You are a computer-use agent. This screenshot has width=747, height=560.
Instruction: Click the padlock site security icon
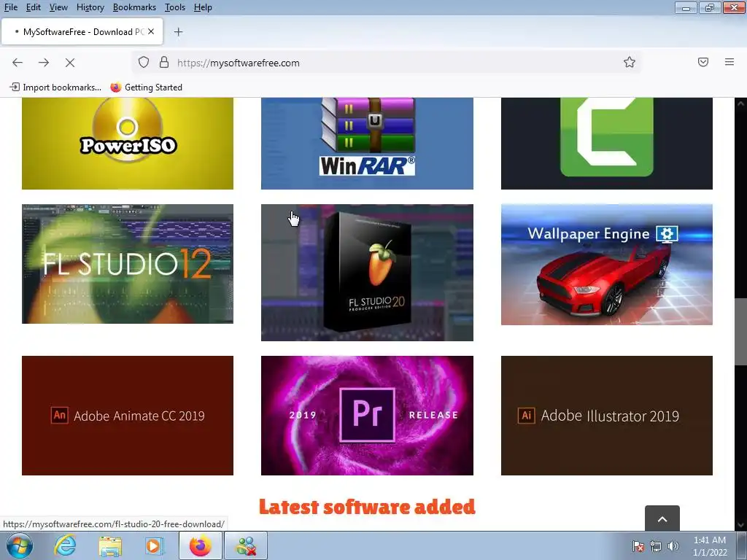164,63
